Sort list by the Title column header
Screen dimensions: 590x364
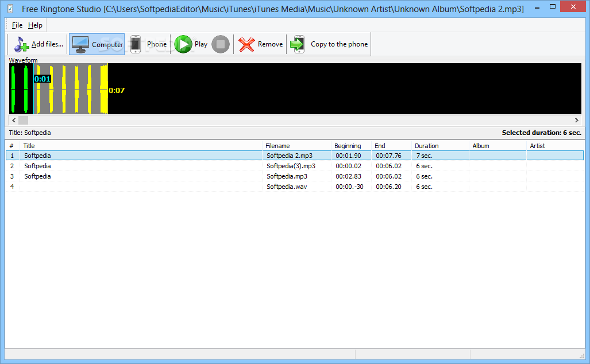pos(141,146)
